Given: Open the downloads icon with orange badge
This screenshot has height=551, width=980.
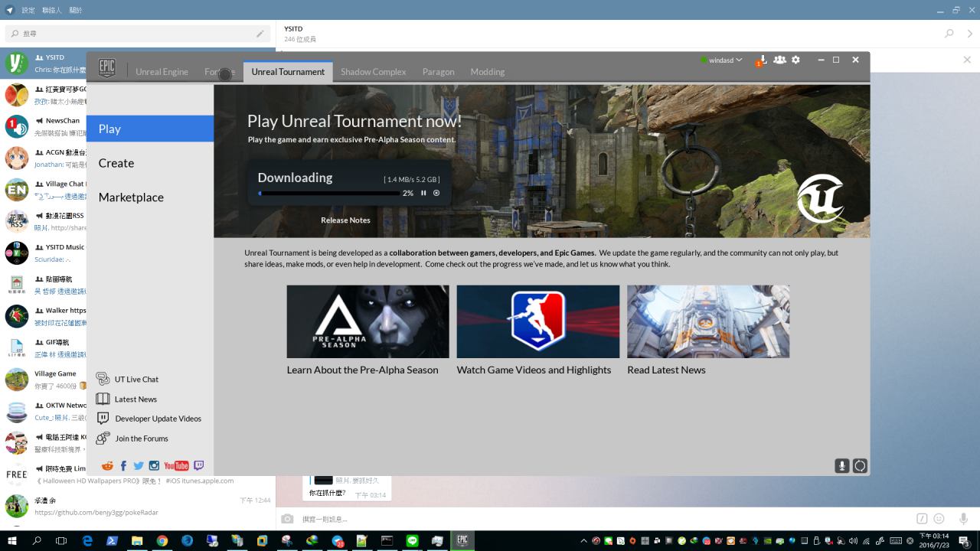Looking at the screenshot, I should click(x=762, y=60).
